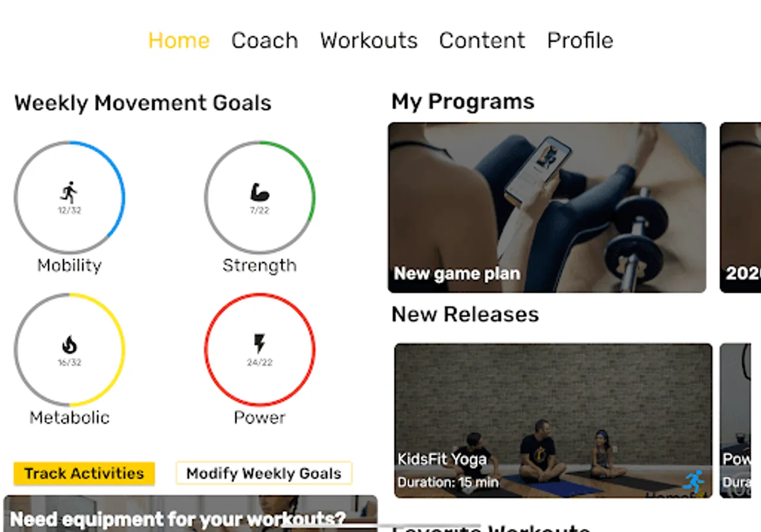The image size is (761, 532).
Task: Click the lightning bolt Power icon
Action: (x=259, y=344)
